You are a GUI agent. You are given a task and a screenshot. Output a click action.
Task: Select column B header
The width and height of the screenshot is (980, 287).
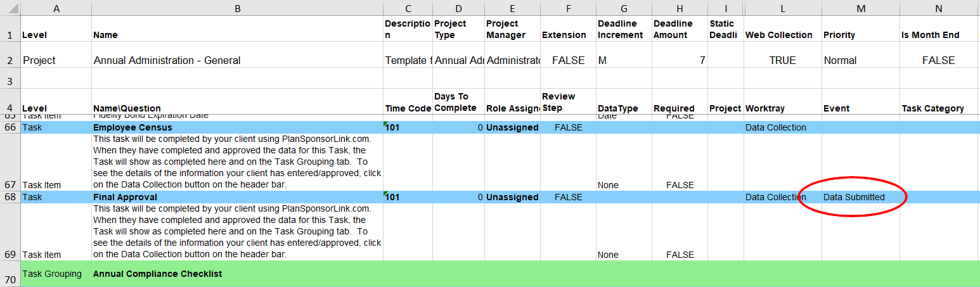(x=237, y=8)
